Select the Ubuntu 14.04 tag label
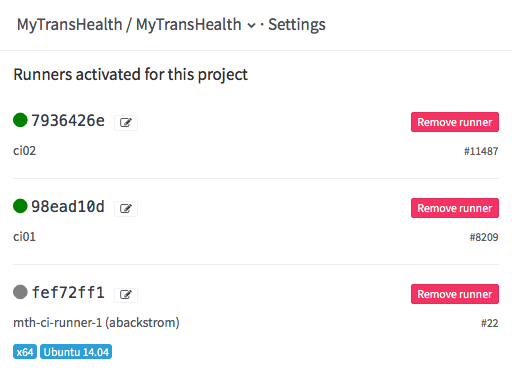Image resolution: width=512 pixels, height=372 pixels. click(x=76, y=352)
